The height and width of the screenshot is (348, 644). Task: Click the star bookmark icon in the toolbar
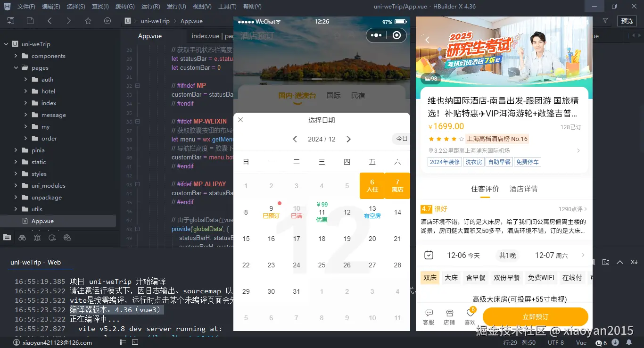pyautogui.click(x=88, y=21)
